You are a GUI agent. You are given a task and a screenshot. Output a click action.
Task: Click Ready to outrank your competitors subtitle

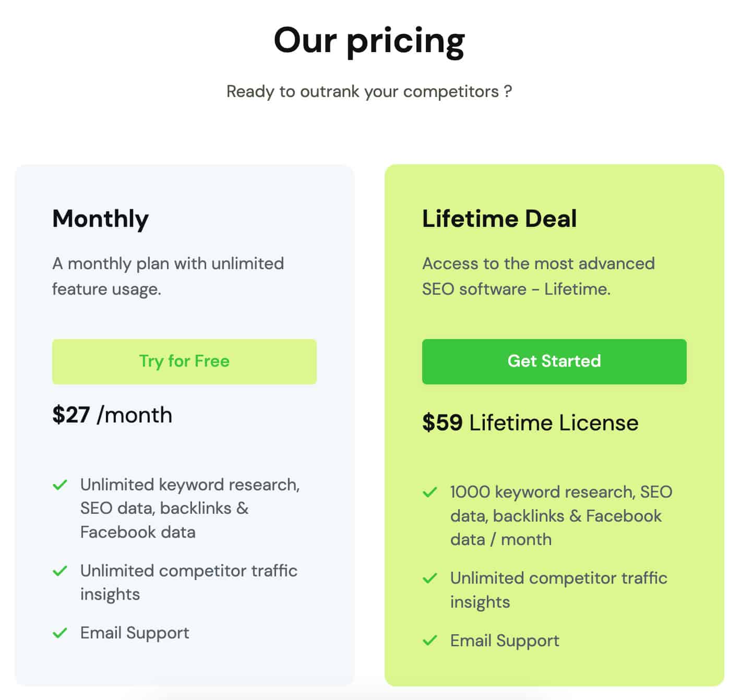[x=369, y=91]
